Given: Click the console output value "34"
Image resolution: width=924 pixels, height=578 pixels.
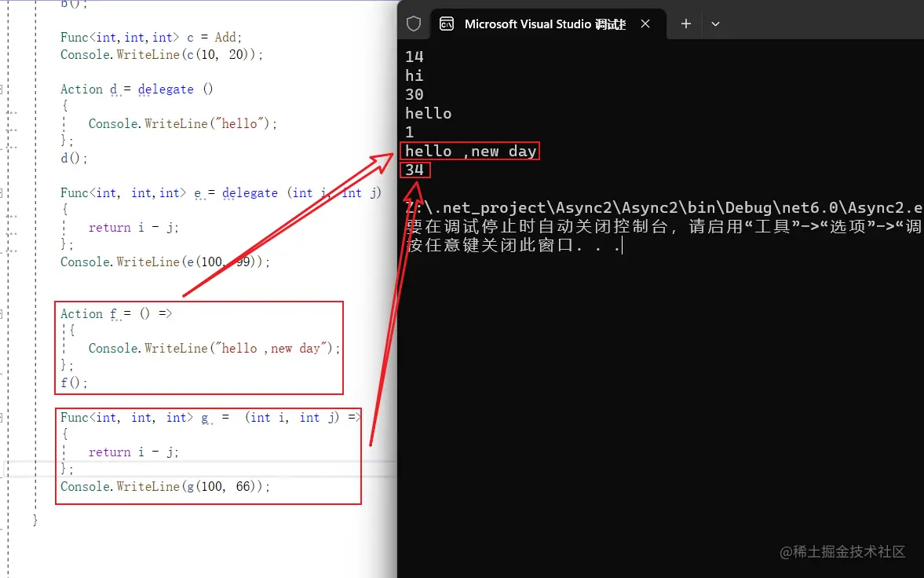Looking at the screenshot, I should 415,170.
